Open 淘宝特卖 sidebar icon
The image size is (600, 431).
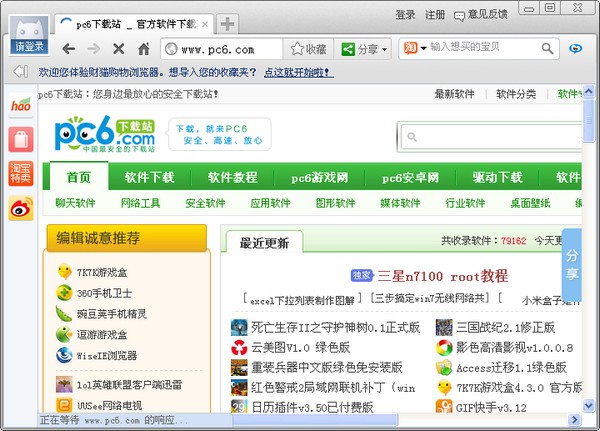(21, 173)
